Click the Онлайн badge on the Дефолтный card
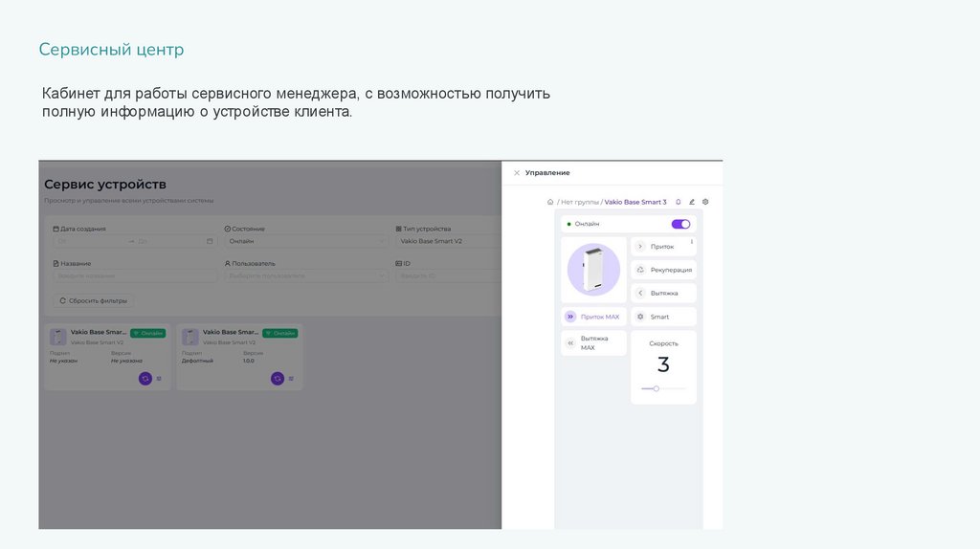This screenshot has height=549, width=980. click(x=280, y=334)
